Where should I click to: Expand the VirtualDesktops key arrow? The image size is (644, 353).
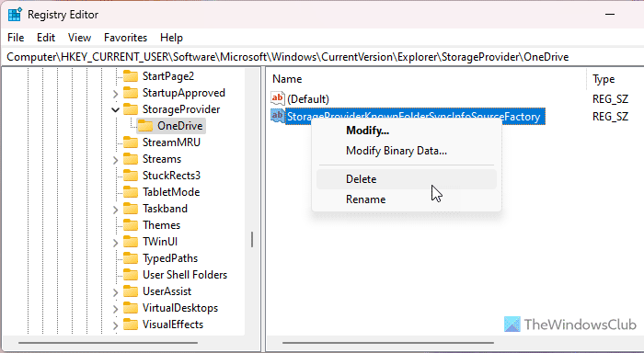[x=115, y=309]
